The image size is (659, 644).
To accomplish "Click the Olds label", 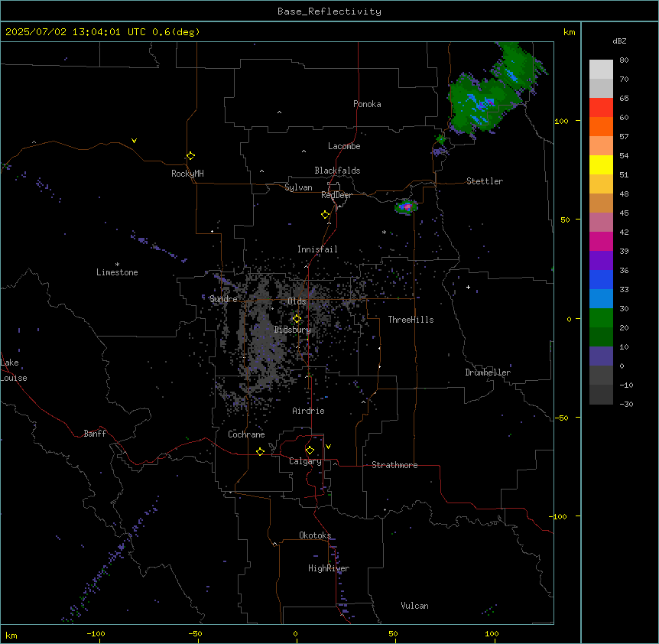I will (297, 301).
